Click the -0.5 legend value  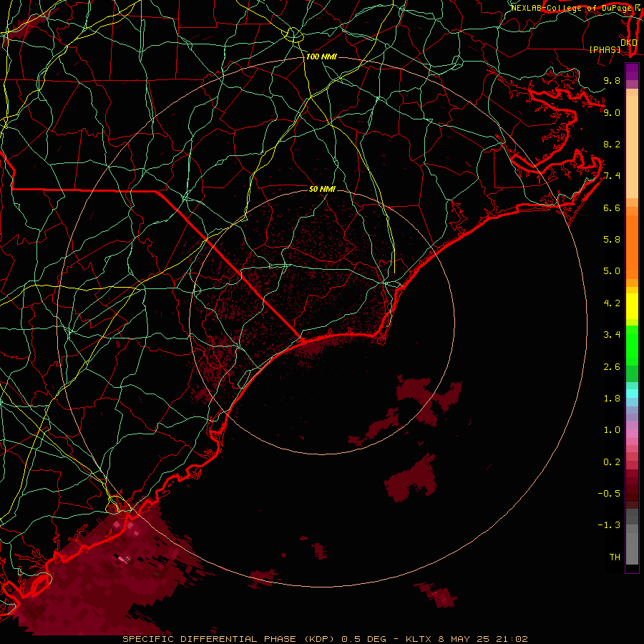tap(609, 494)
